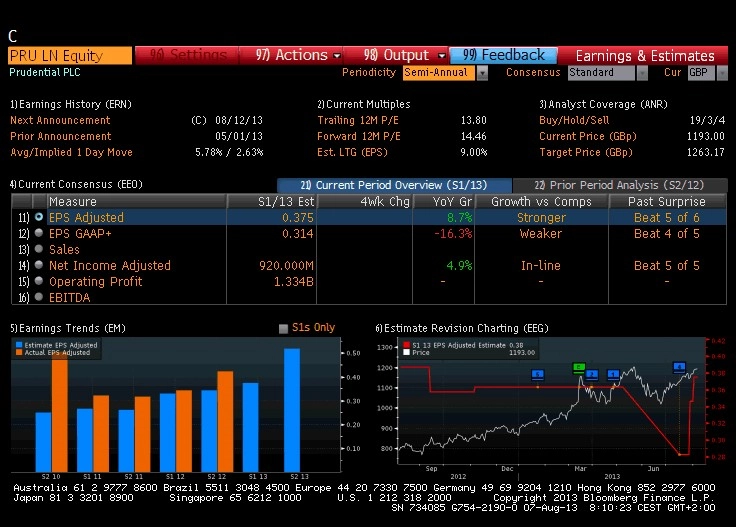The image size is (736, 527).
Task: Click the orange S2 10 actual bar
Action: point(60,414)
